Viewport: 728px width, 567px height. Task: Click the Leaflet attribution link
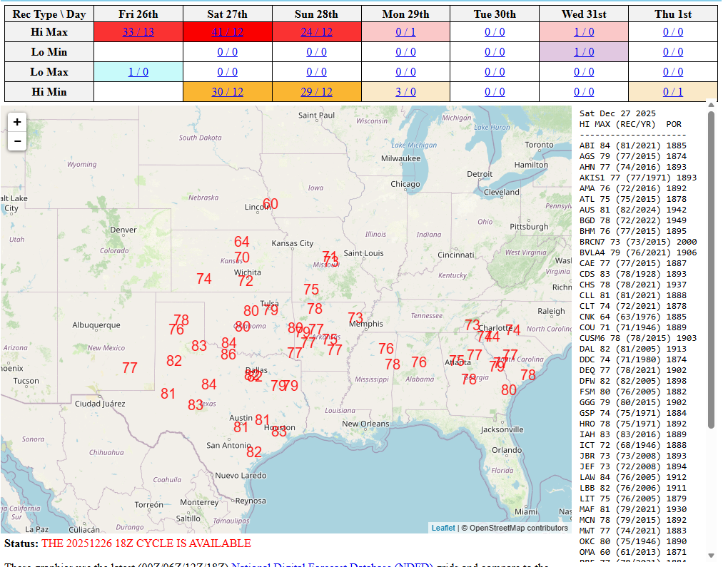click(443, 528)
